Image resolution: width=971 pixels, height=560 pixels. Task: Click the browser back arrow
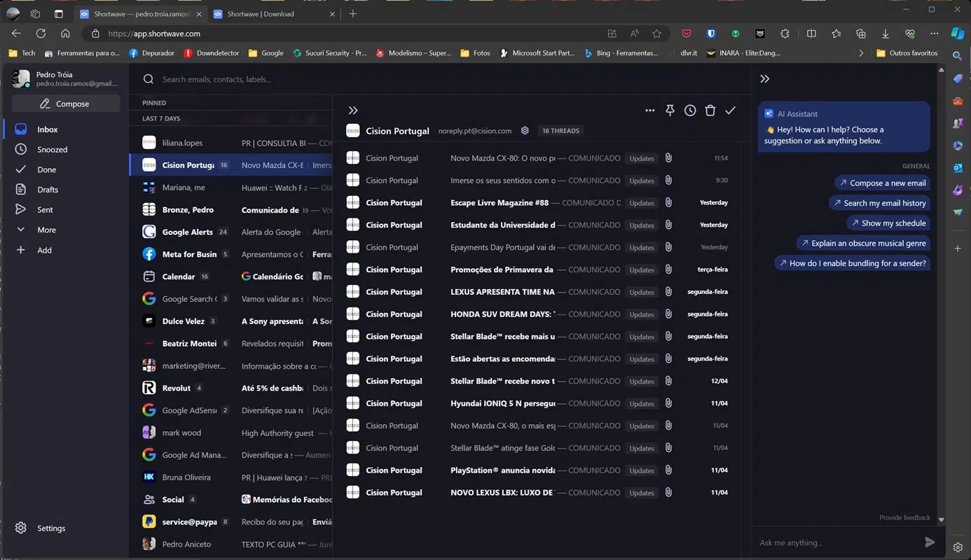click(x=16, y=34)
